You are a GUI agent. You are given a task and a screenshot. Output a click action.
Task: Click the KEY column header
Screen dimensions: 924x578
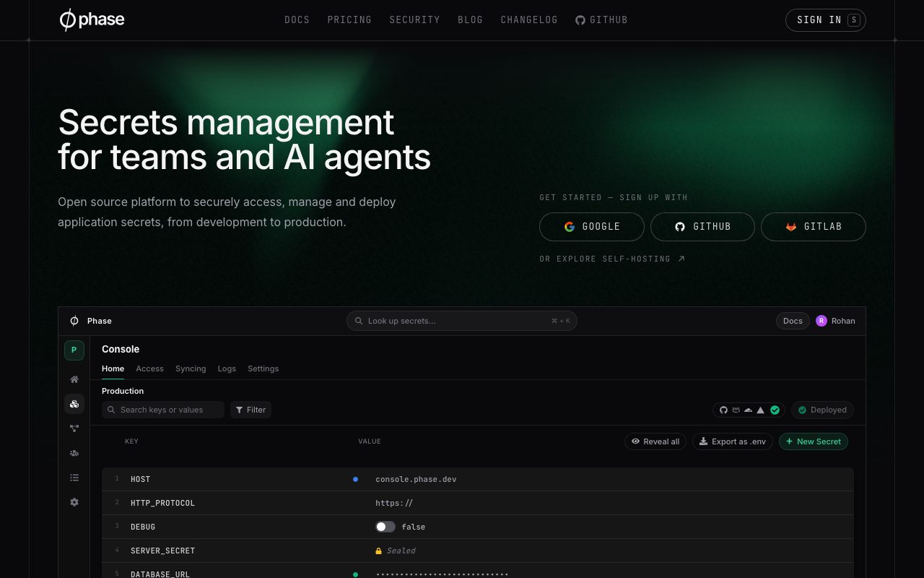point(131,441)
